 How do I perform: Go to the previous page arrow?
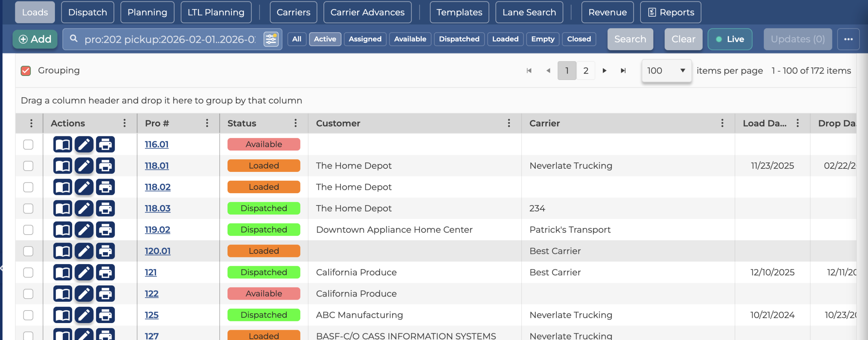click(x=548, y=71)
